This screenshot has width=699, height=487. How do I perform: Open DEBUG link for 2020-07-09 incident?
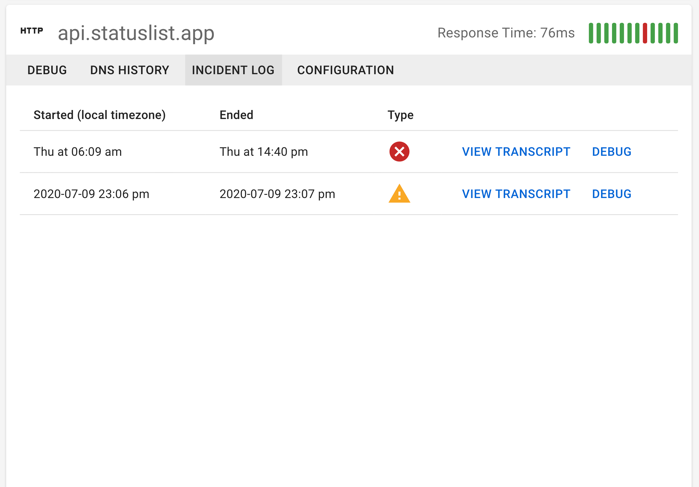tap(611, 194)
